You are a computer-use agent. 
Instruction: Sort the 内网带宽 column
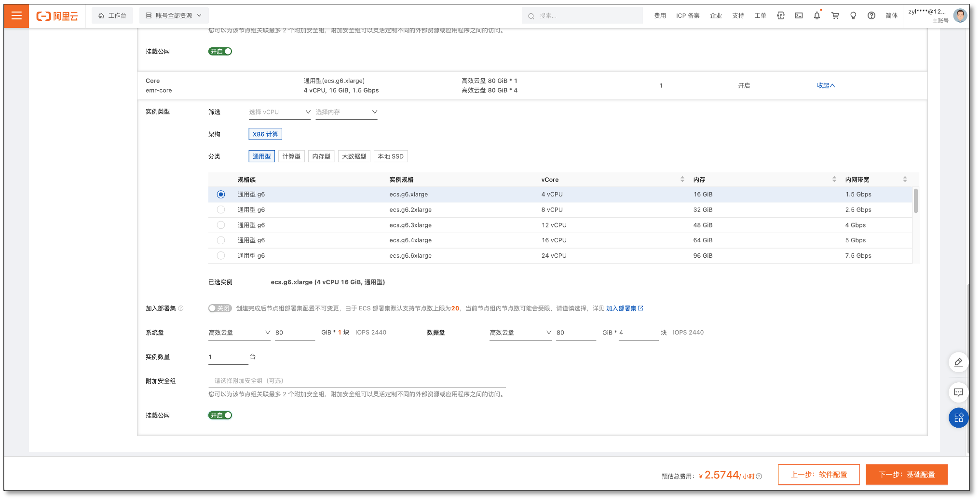(x=905, y=180)
